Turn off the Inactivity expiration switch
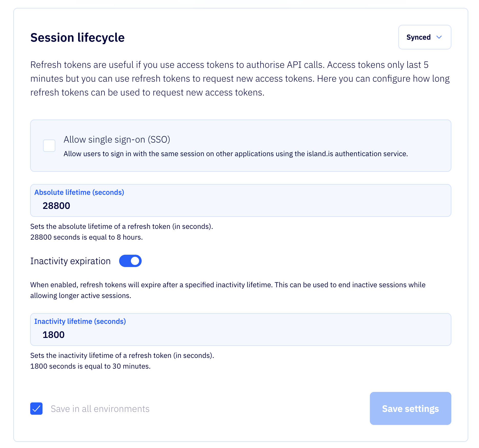The width and height of the screenshot is (479, 448). [x=130, y=261]
